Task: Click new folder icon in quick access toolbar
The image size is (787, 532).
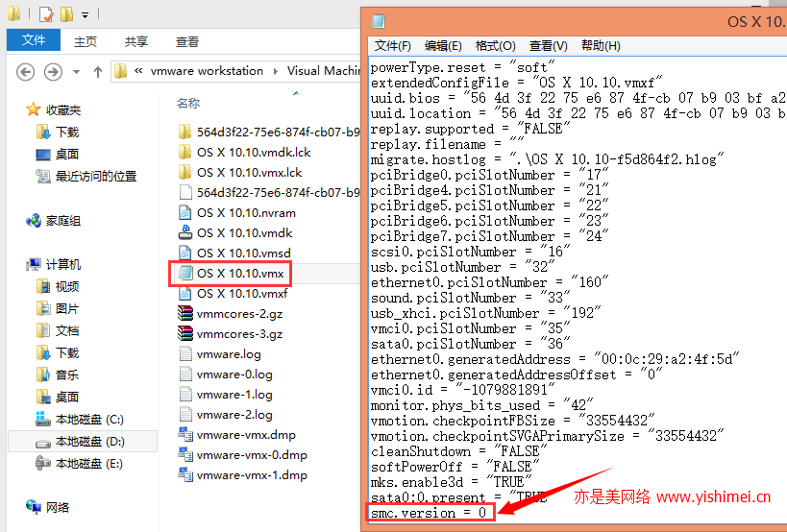Action: [66, 14]
